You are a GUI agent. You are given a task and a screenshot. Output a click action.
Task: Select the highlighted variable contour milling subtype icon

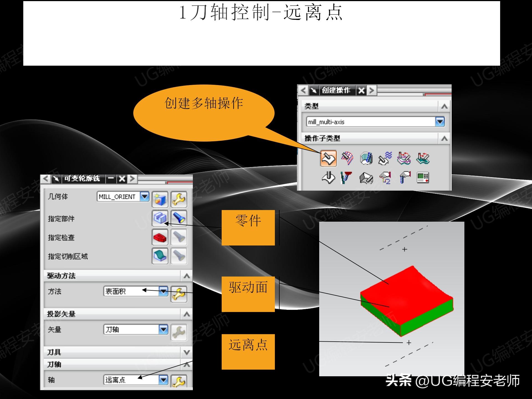[x=328, y=158]
